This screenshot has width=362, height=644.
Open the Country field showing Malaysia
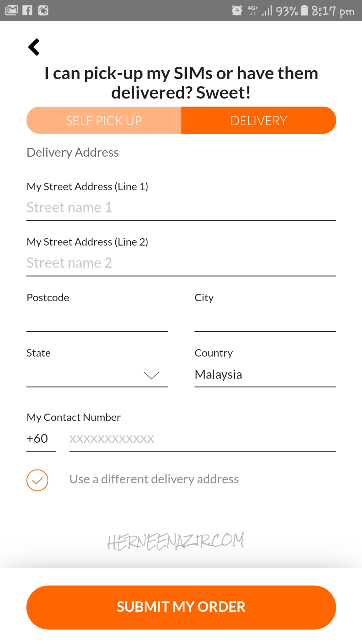(265, 375)
